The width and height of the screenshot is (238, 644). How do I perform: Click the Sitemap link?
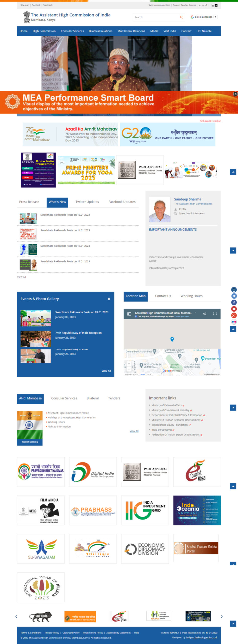25,5
